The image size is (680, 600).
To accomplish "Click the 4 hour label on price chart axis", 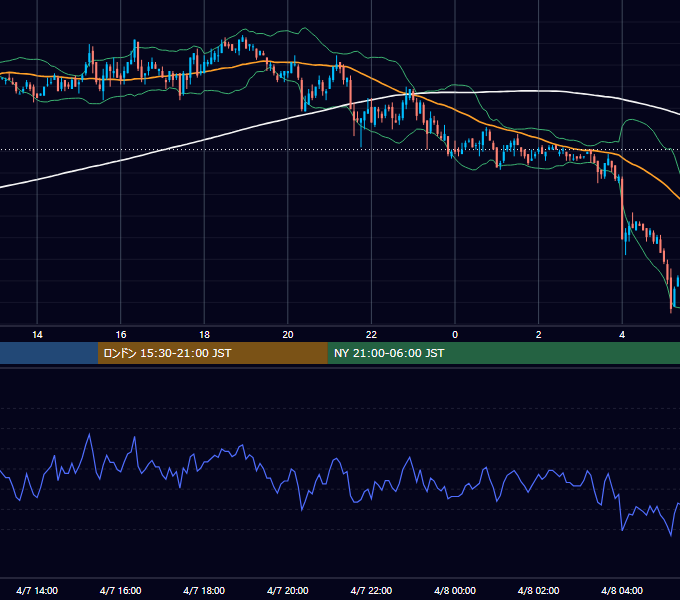I will point(622,335).
